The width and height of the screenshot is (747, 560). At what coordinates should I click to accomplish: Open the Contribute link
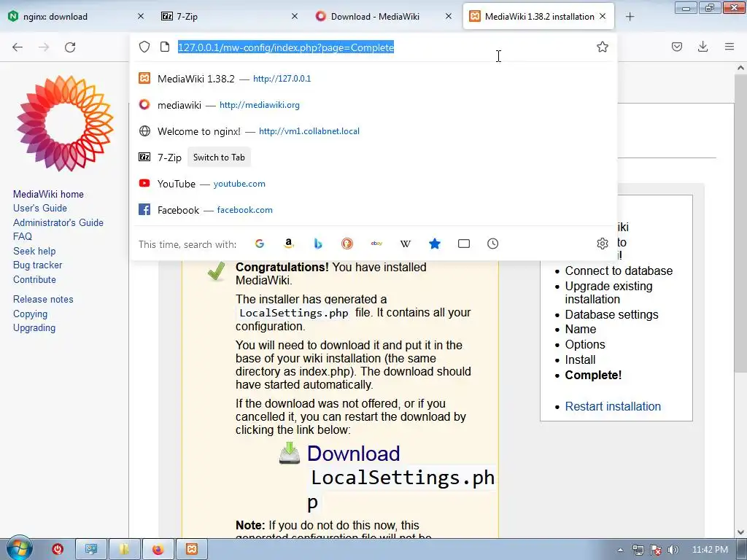(34, 279)
